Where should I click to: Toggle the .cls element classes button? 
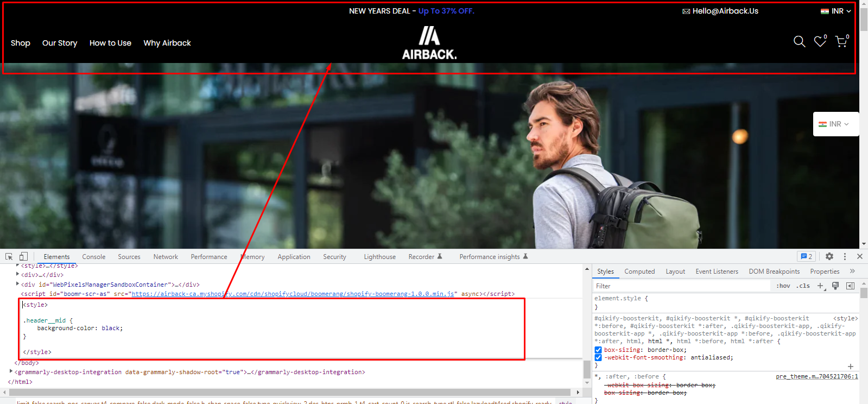pyautogui.click(x=804, y=286)
